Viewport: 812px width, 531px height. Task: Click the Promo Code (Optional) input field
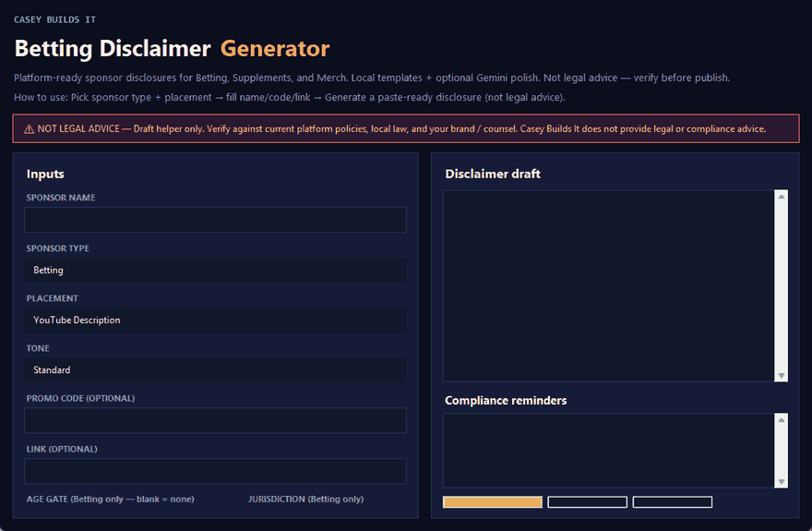(x=215, y=420)
